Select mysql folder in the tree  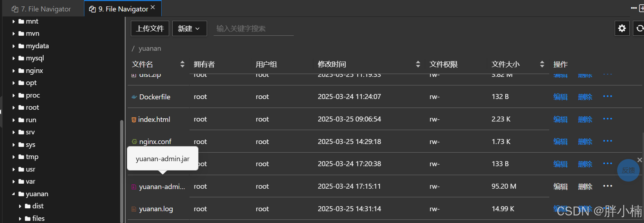pos(35,58)
